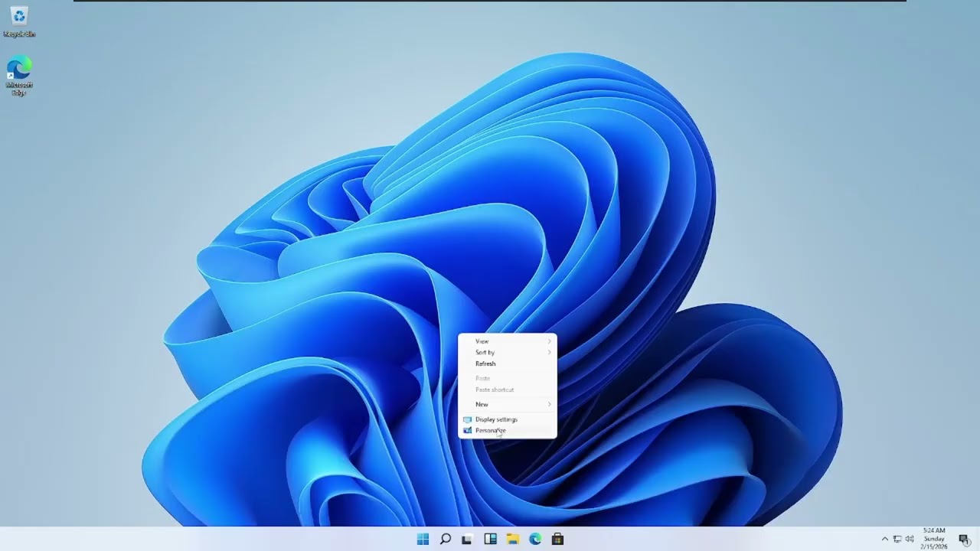Open Task View in taskbar
This screenshot has height=551, width=980.
point(467,539)
